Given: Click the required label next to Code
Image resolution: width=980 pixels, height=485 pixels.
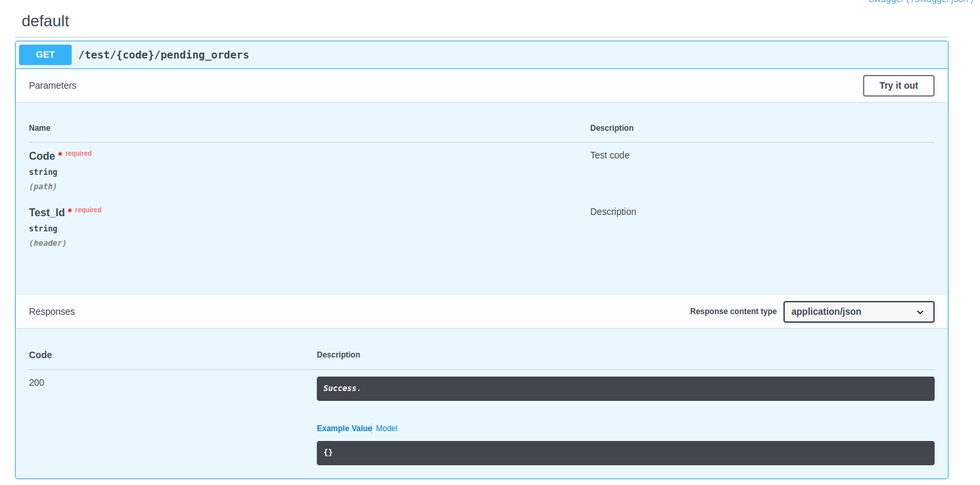Looking at the screenshot, I should [78, 153].
